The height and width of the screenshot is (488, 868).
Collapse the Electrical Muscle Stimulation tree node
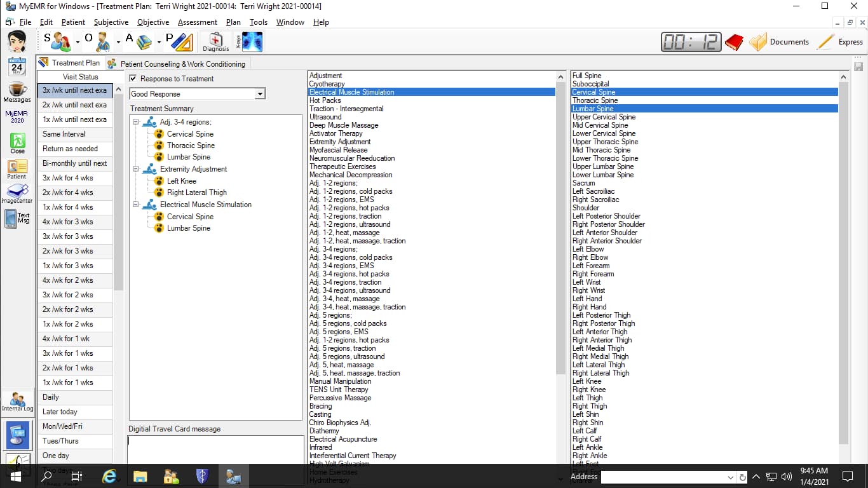coord(136,205)
